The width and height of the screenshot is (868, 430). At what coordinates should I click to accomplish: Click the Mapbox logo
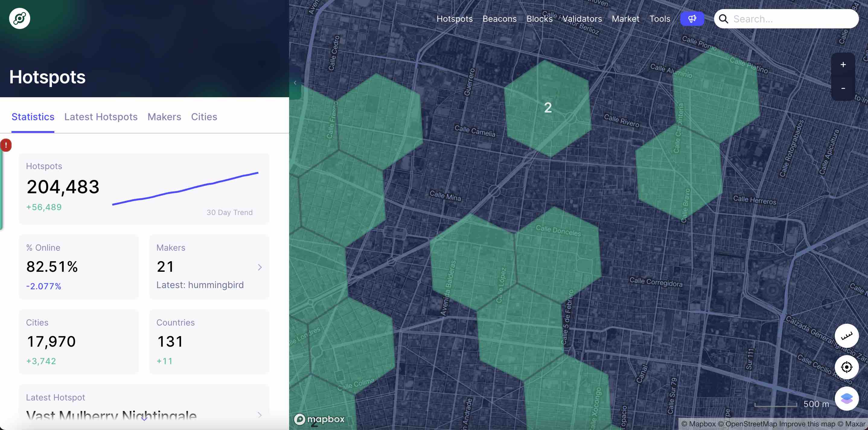[319, 419]
